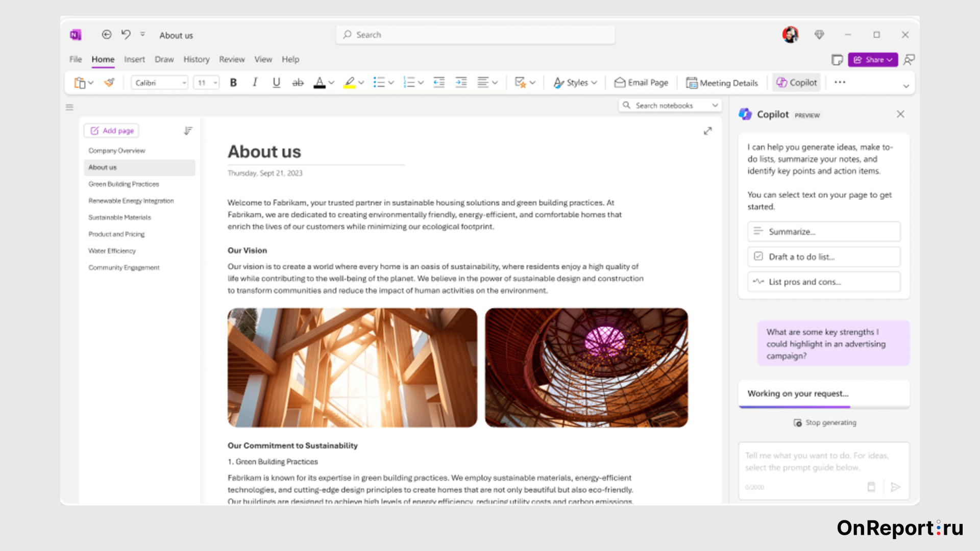Increase the paragraph indent
980x551 pixels.
point(461,83)
